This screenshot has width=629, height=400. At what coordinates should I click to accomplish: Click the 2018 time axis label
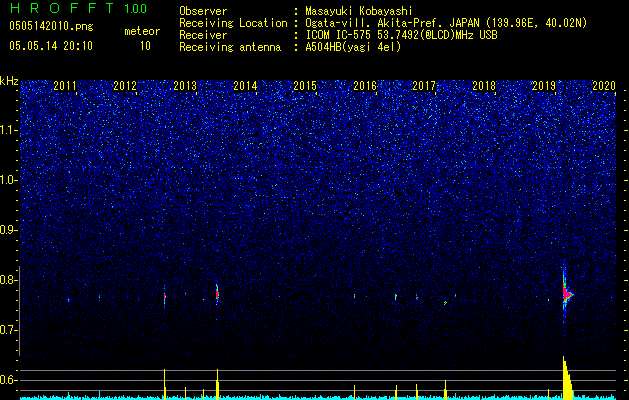click(x=484, y=86)
